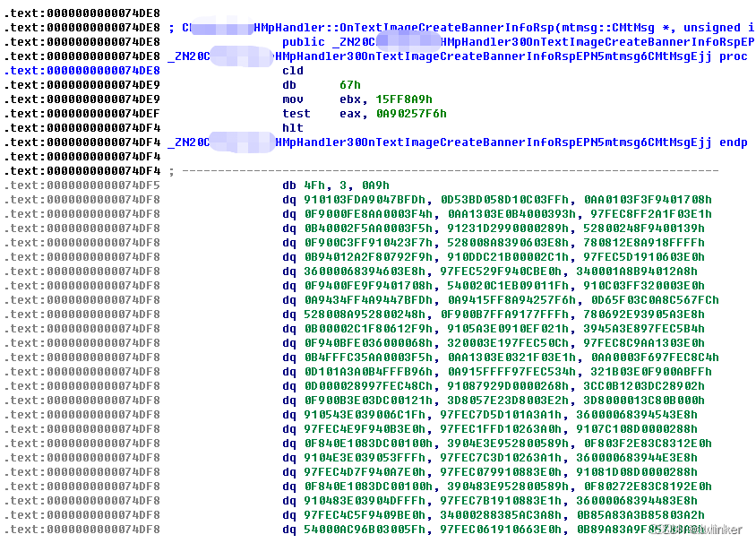The image size is (756, 543).
Task: Select value 540020C1EB09011Fh
Action: (508, 286)
